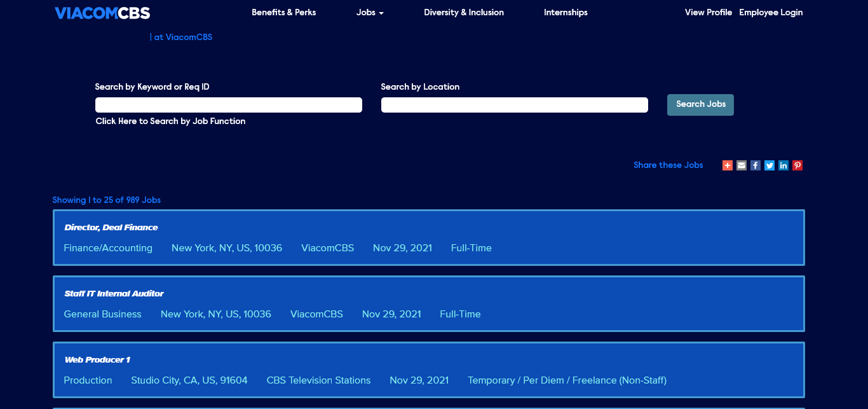Image resolution: width=868 pixels, height=409 pixels.
Task: Open the Employee Login link
Action: 771,13
